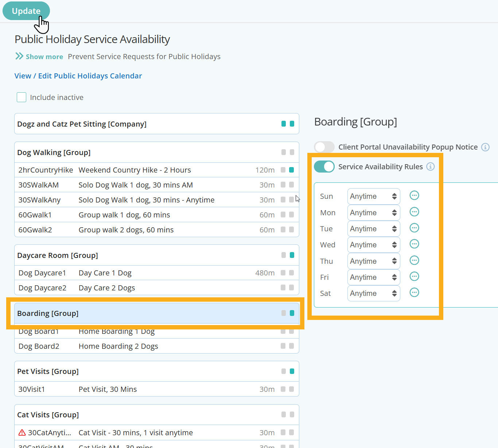Click the warning icon beside 30CatAnyti service
This screenshot has height=448, width=498.
(x=22, y=432)
